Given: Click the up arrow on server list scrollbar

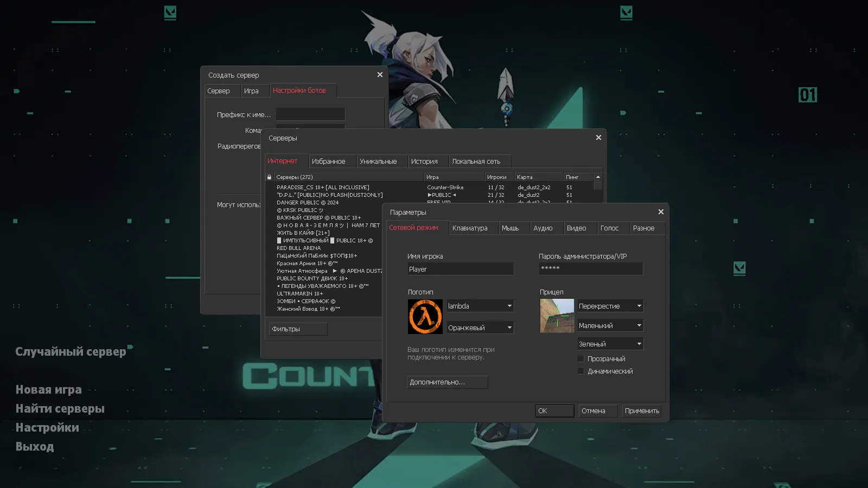Looking at the screenshot, I should 597,176.
